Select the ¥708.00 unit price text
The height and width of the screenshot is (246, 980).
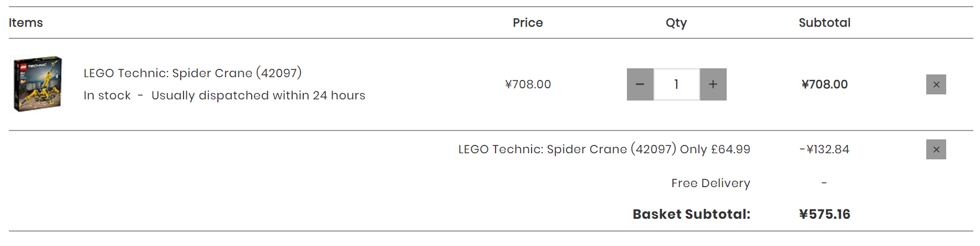click(528, 84)
